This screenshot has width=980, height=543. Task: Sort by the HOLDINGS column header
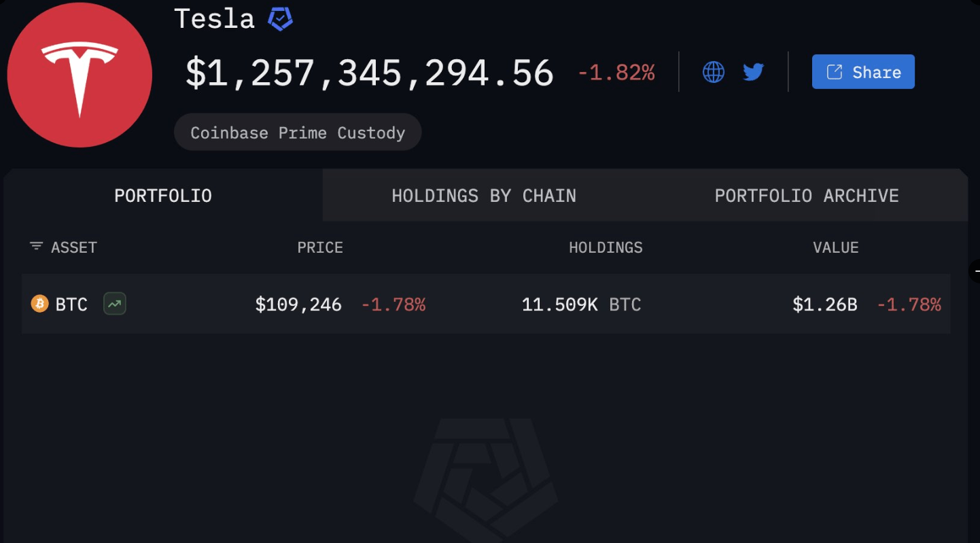606,247
